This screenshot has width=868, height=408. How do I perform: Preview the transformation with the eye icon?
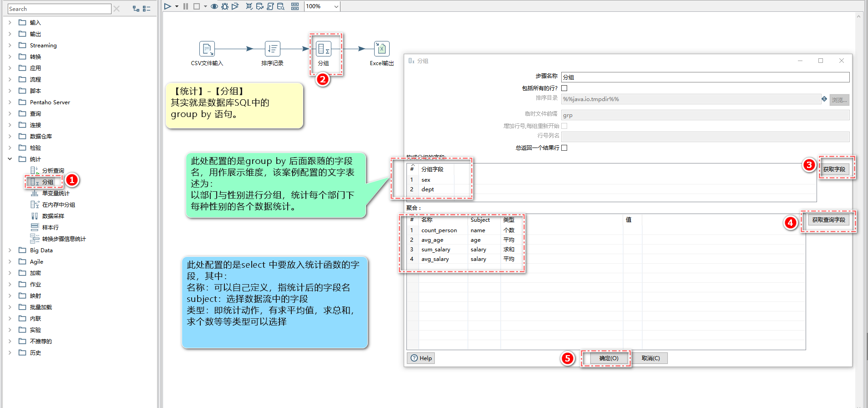click(x=214, y=6)
